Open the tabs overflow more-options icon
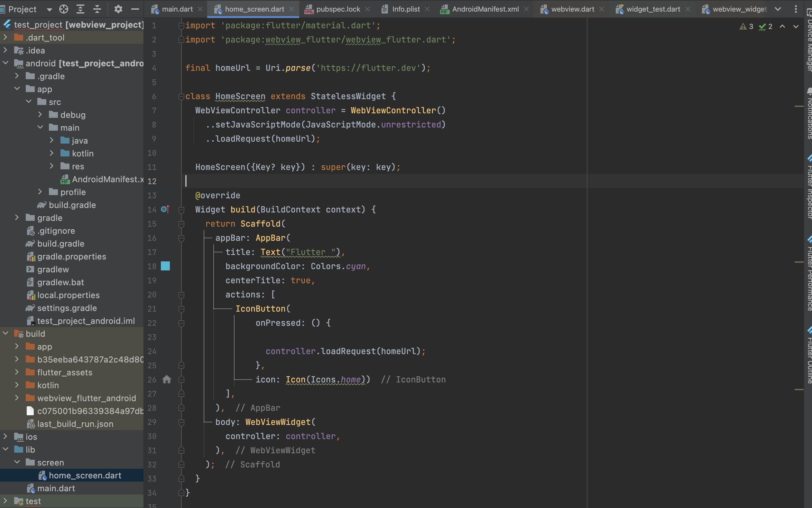 tap(795, 9)
